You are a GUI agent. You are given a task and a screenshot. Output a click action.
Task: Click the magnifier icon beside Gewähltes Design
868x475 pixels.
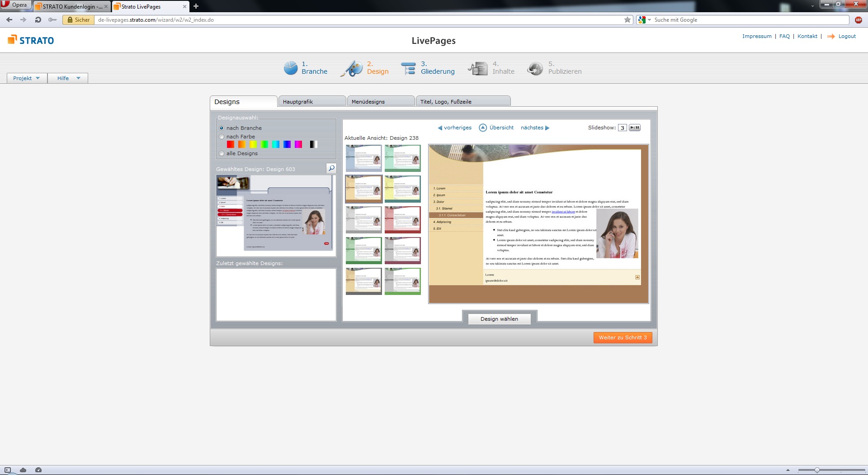(x=331, y=168)
